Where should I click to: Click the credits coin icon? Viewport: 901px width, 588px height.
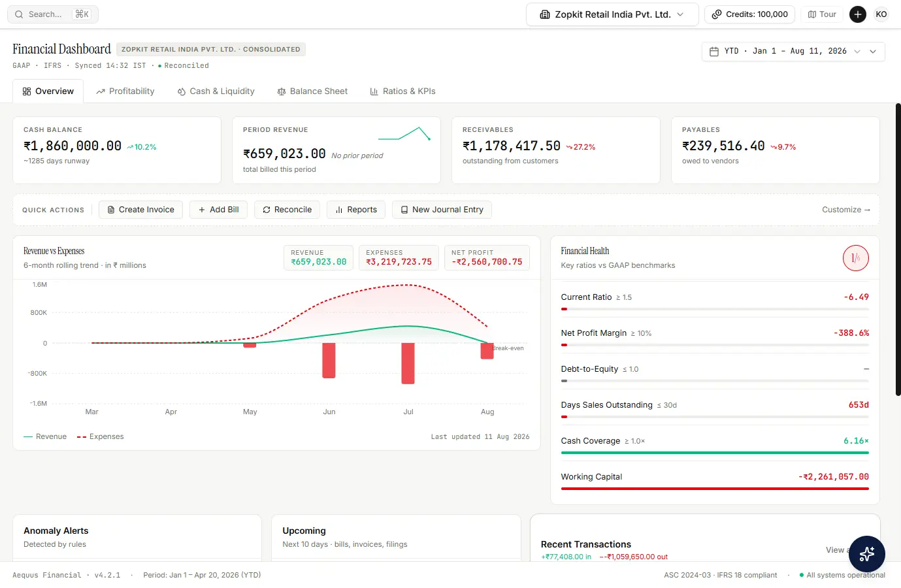click(x=717, y=14)
